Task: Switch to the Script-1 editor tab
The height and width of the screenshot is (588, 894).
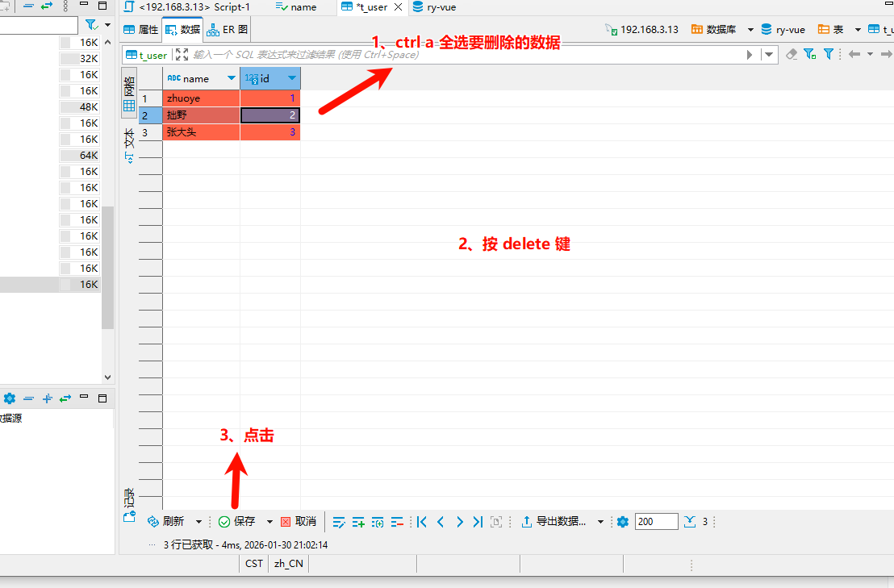Action: 187,7
